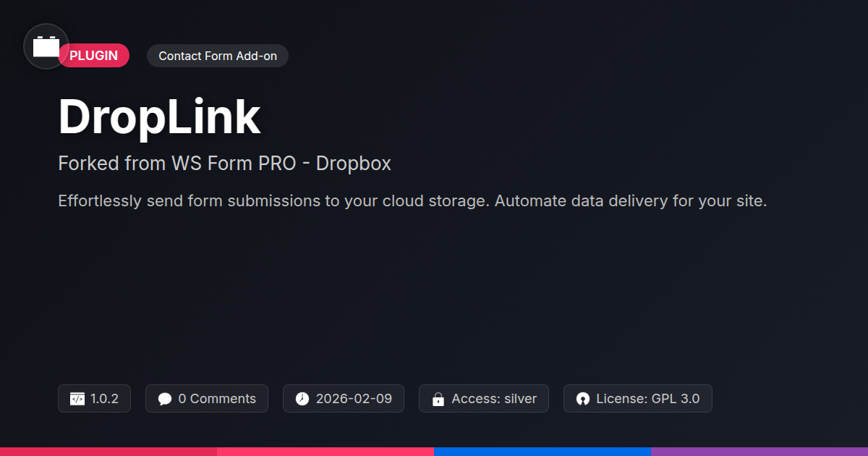The width and height of the screenshot is (868, 456).
Task: Click the red color stripe at bottom
Action: 109,452
